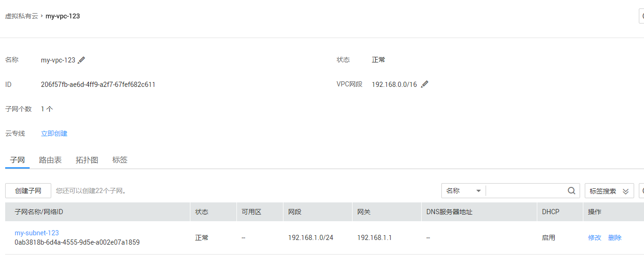Click the magnifier icon in the subnet search box
This screenshot has width=644, height=263.
point(571,191)
